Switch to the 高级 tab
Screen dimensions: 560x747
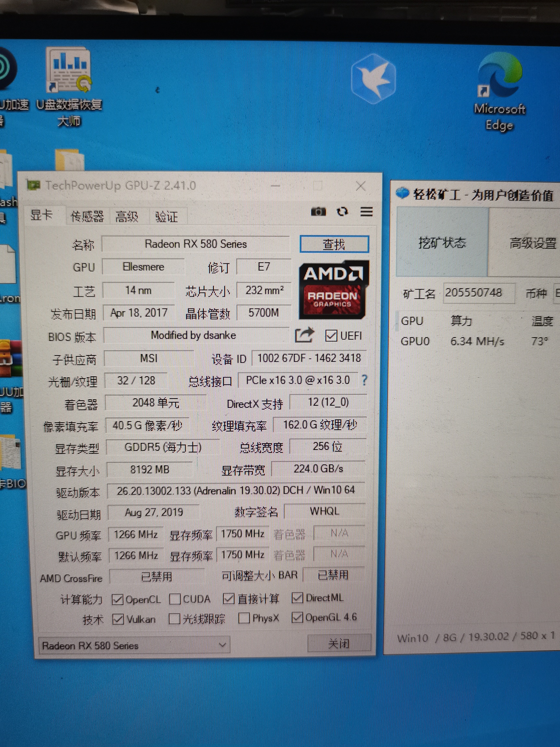pos(127,216)
